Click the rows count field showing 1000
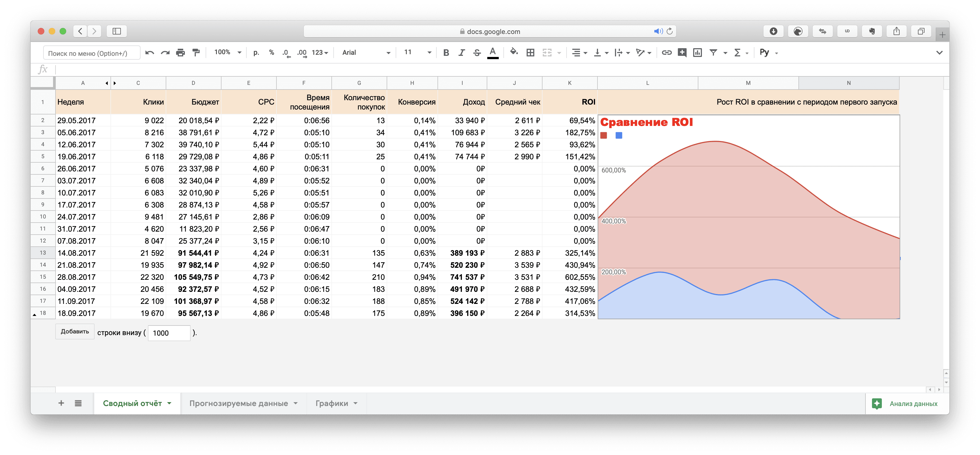The width and height of the screenshot is (980, 455). (x=168, y=333)
